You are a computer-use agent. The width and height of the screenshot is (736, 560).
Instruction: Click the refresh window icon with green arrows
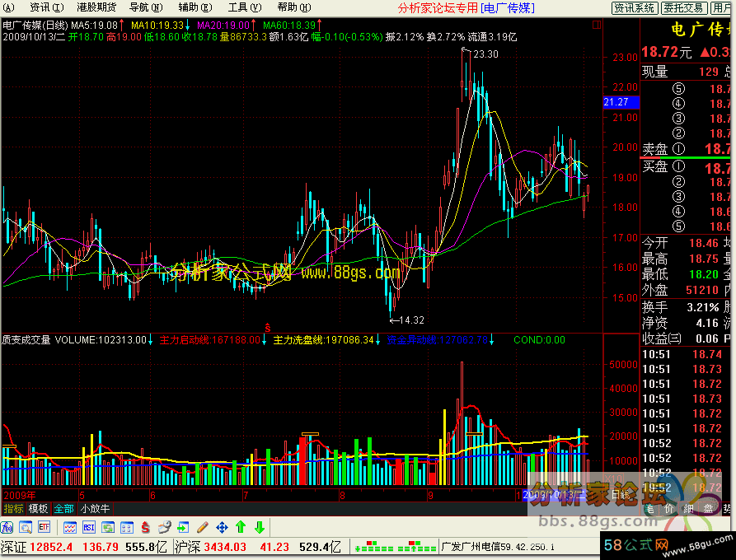pyautogui.click(x=108, y=528)
